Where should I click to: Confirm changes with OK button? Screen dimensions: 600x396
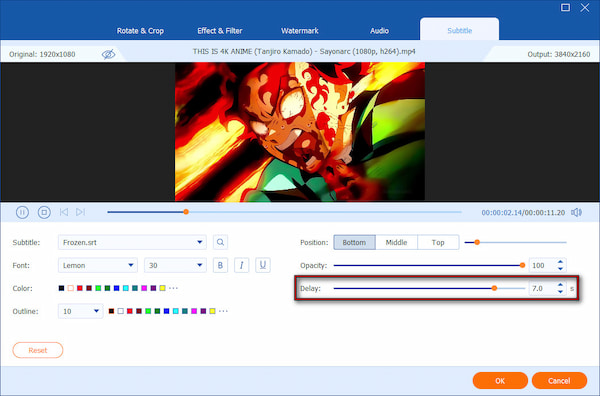pyautogui.click(x=500, y=381)
